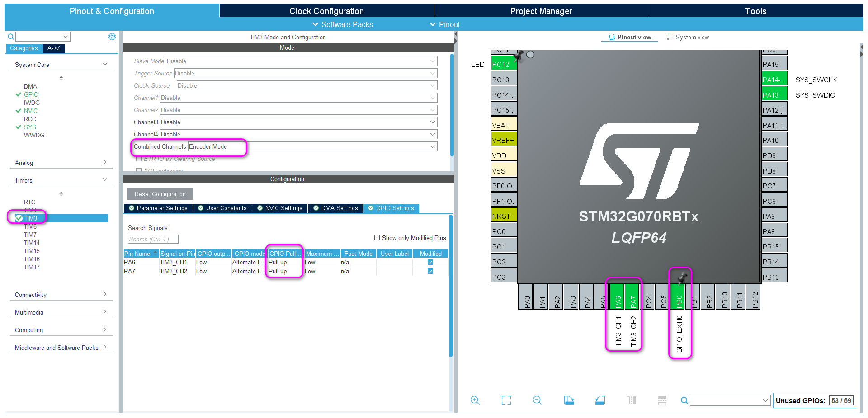Select the PA7 TIM3_CH2 pin
Image resolution: width=868 pixels, height=418 pixels.
point(632,296)
